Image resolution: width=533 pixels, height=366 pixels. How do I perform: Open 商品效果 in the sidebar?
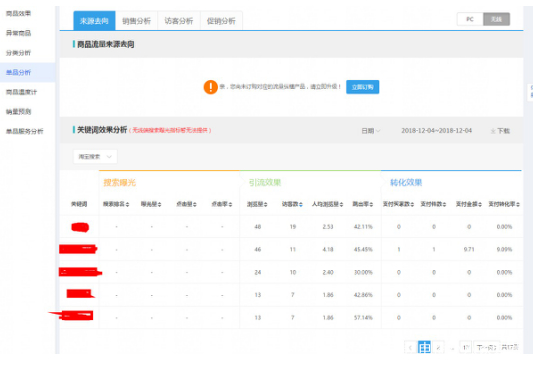click(19, 14)
